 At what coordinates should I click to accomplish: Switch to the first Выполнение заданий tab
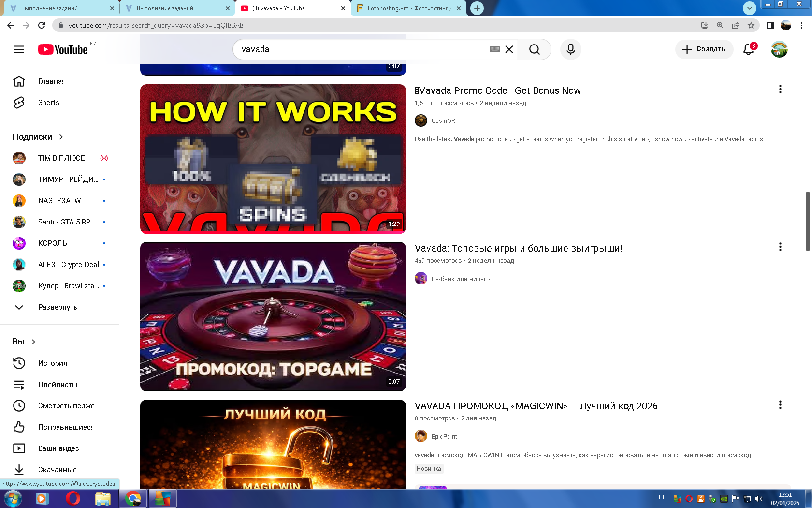tap(60, 8)
